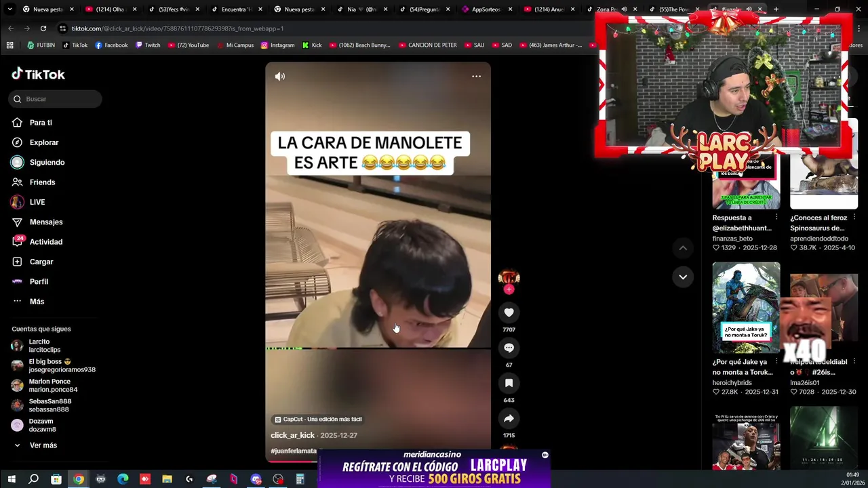The image size is (868, 488).
Task: Open SebasSan888 followed account
Action: click(x=41, y=405)
